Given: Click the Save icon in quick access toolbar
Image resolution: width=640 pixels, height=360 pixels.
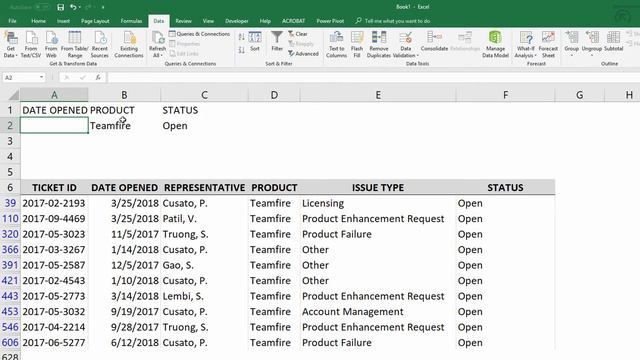Looking at the screenshot, I should tap(60, 7).
